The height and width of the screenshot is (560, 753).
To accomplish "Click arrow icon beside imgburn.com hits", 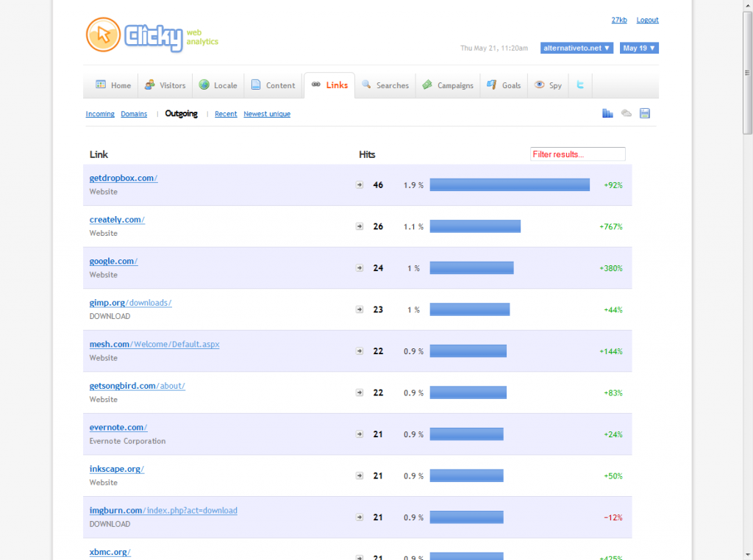I will click(x=359, y=517).
